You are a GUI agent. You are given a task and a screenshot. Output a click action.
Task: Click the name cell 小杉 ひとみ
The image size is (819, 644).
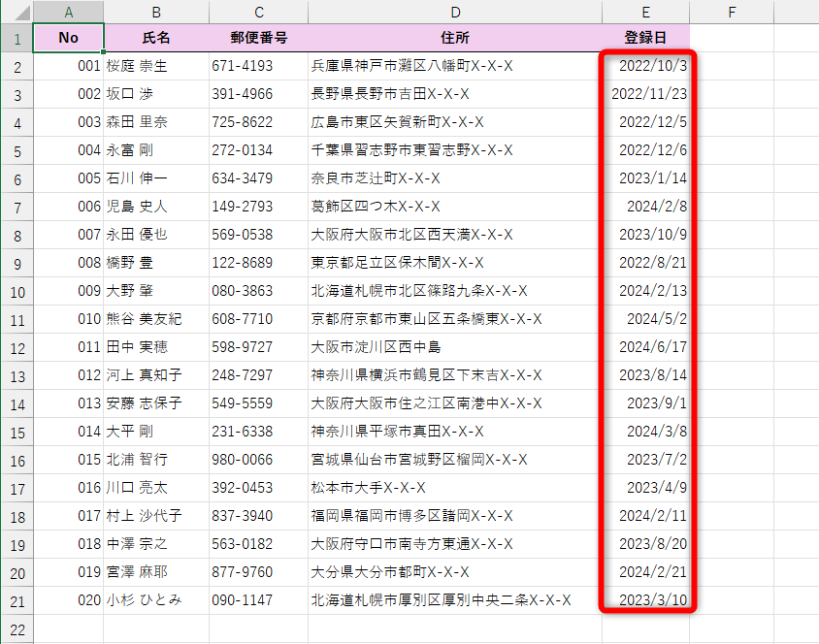[x=155, y=600]
